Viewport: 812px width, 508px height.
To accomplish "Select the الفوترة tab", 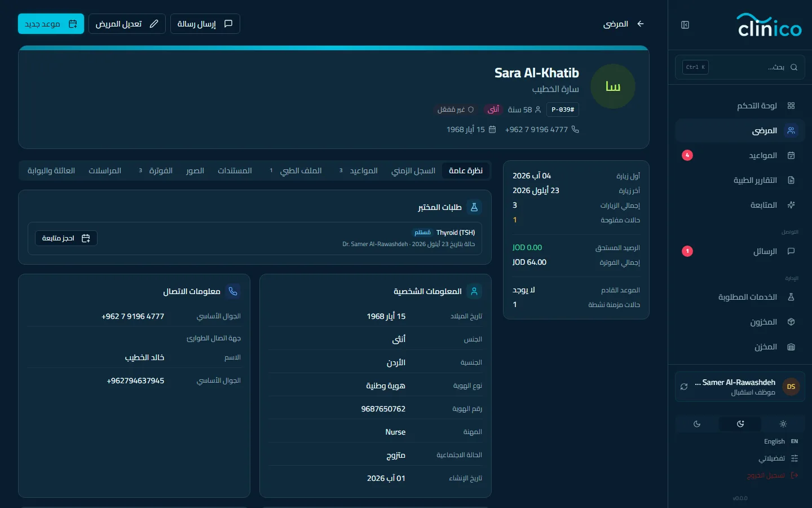I will [156, 170].
